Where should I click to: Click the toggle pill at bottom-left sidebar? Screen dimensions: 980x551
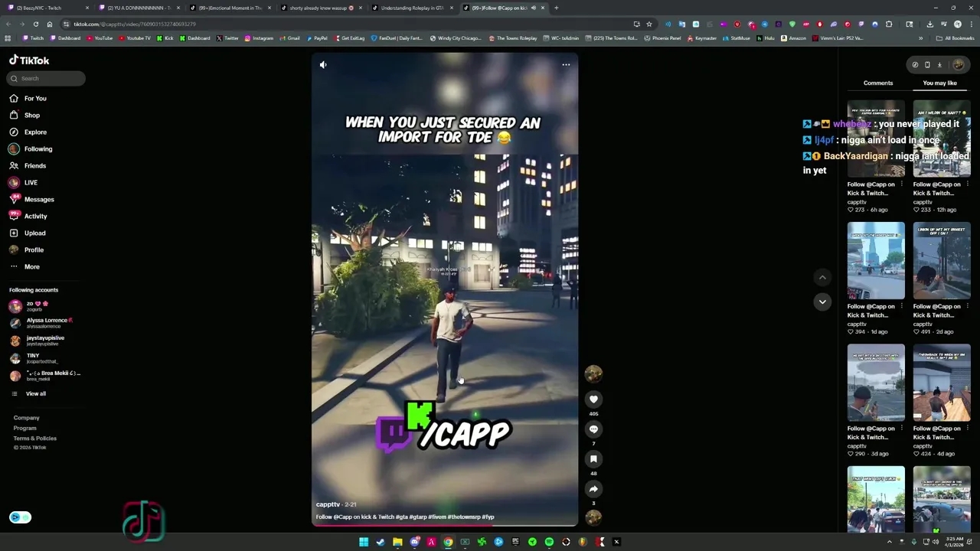[20, 517]
